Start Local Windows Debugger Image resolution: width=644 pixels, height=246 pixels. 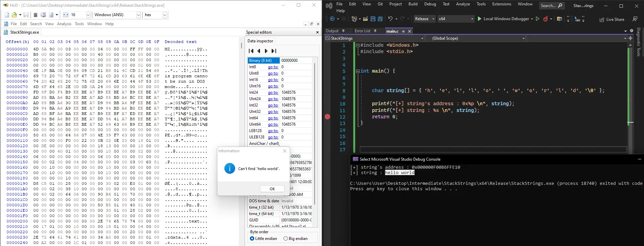pos(503,19)
